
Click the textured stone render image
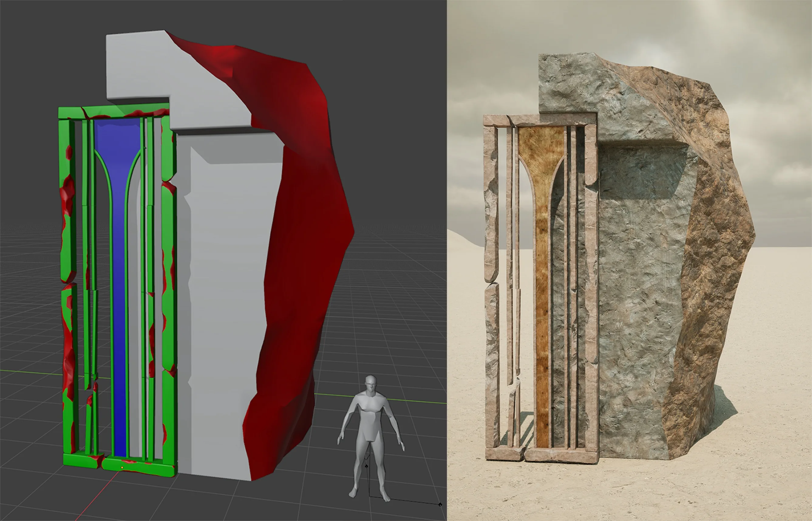[630, 261]
